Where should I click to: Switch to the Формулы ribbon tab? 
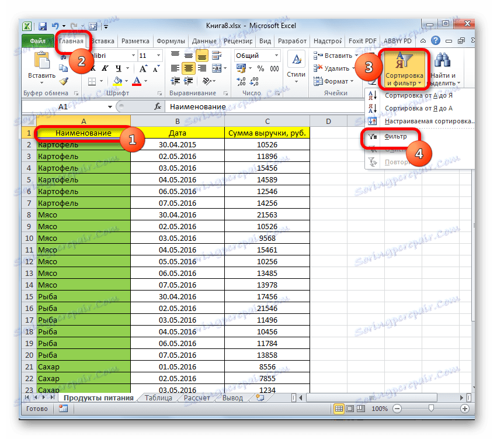click(171, 41)
